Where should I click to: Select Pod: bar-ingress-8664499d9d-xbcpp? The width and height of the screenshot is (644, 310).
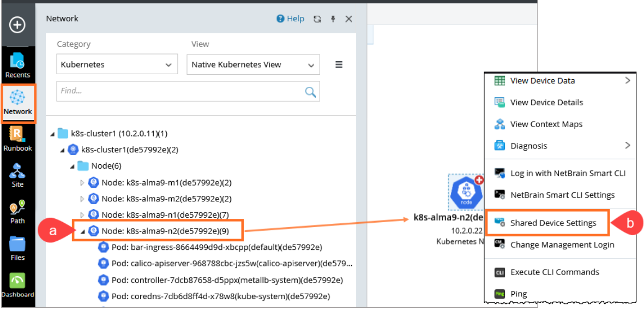(210, 247)
